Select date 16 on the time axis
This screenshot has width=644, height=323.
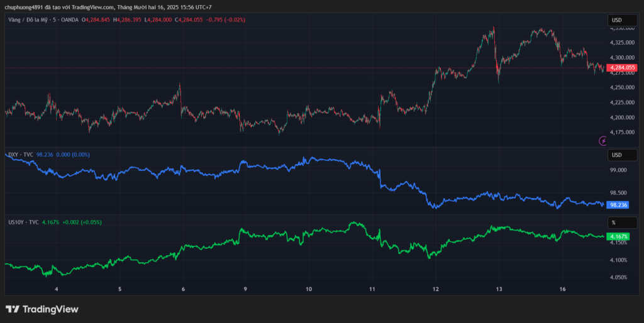(563, 289)
